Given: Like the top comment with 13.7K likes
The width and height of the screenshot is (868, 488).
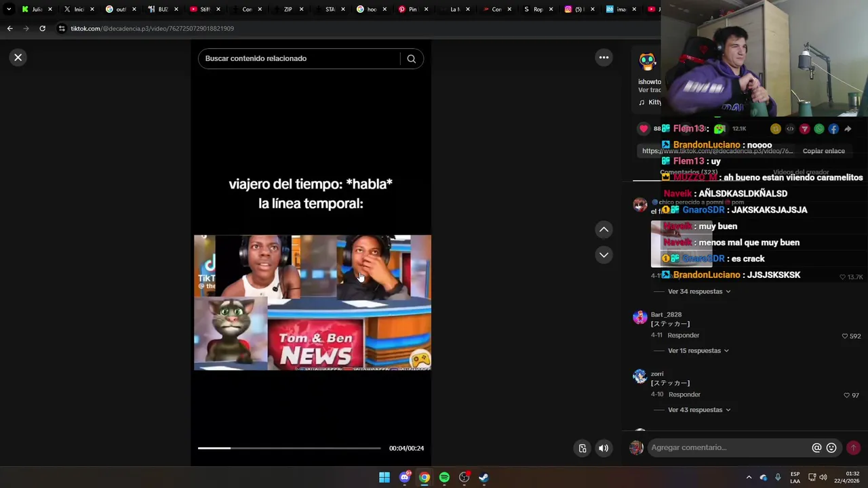Looking at the screenshot, I should (851, 277).
